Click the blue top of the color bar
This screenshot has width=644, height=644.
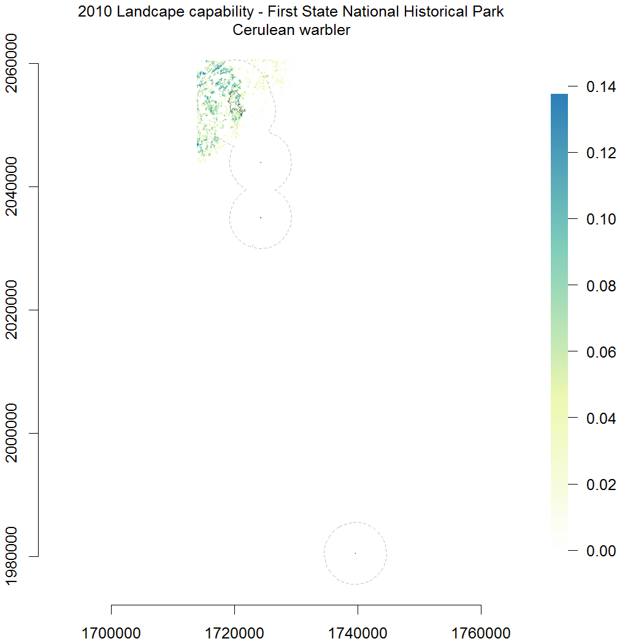coord(559,101)
